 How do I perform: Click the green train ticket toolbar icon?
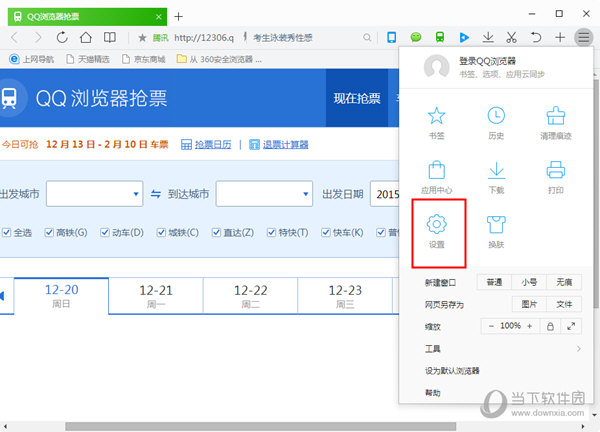tap(440, 37)
